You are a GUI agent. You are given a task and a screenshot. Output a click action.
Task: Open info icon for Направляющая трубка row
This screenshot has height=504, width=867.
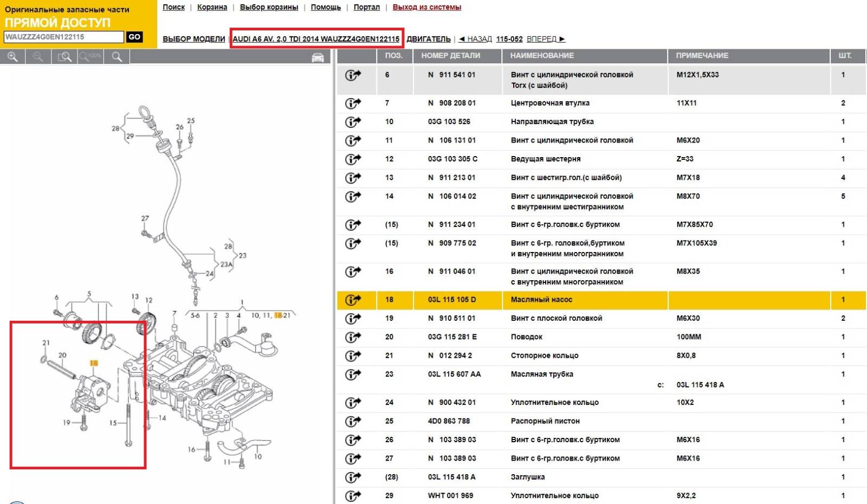point(353,122)
